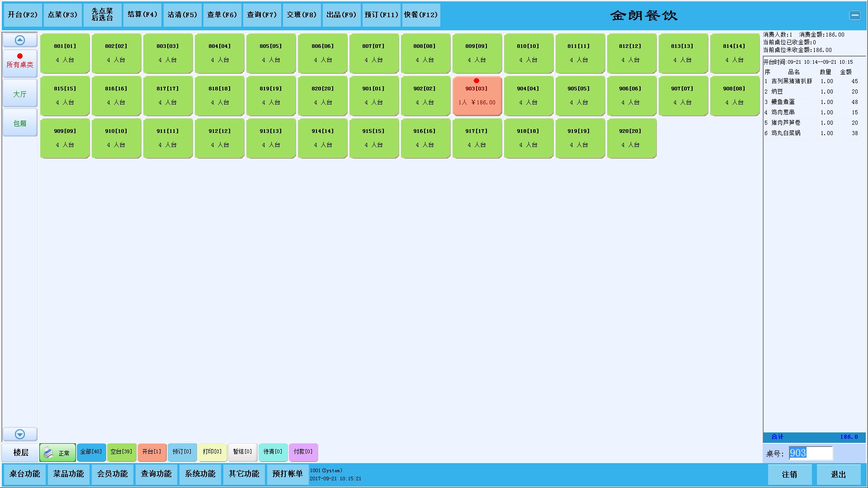Click the 桌号 input field
The width and height of the screenshot is (868, 488).
coord(810,453)
